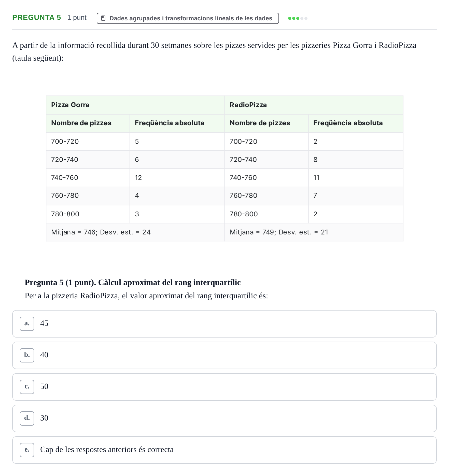
Task: Click the book icon in topic tag
Action: pyautogui.click(x=103, y=18)
